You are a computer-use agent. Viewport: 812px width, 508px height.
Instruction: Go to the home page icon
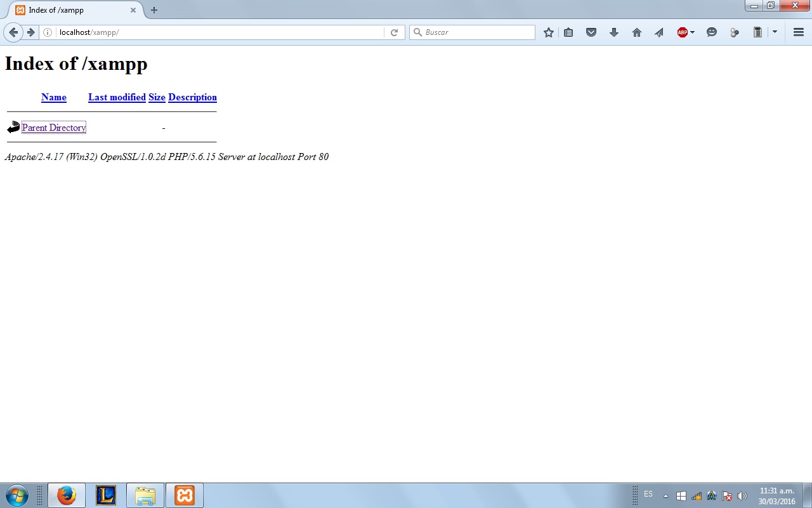click(637, 32)
